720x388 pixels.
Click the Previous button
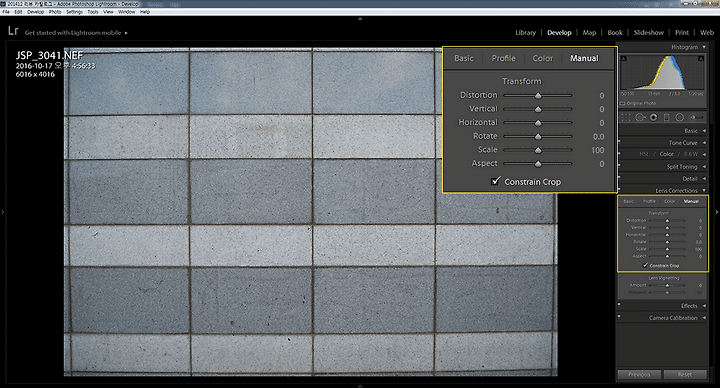(x=639, y=375)
